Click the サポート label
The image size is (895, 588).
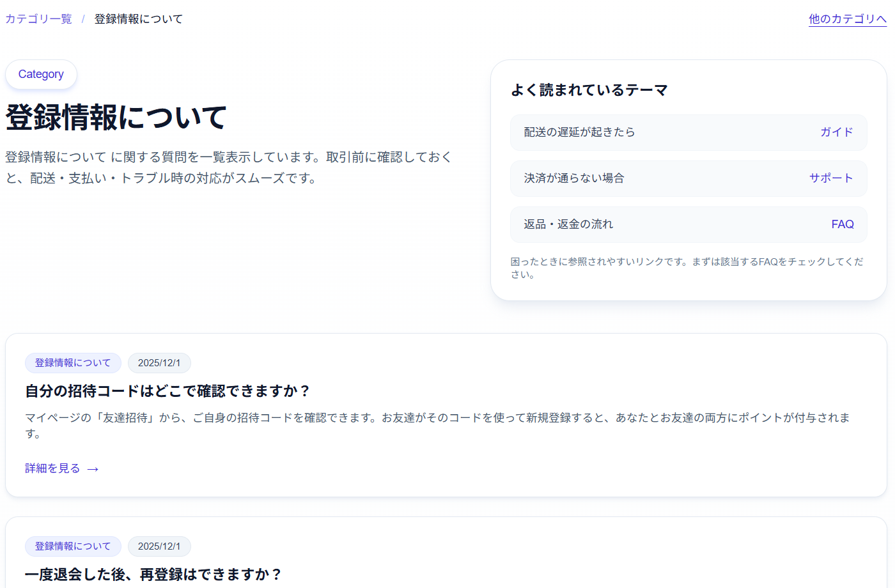coord(830,178)
